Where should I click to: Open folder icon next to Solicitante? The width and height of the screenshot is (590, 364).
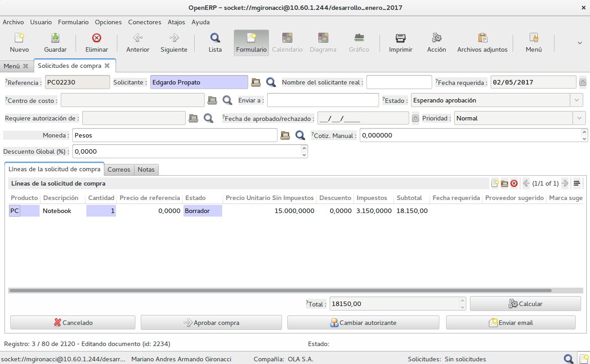[256, 82]
